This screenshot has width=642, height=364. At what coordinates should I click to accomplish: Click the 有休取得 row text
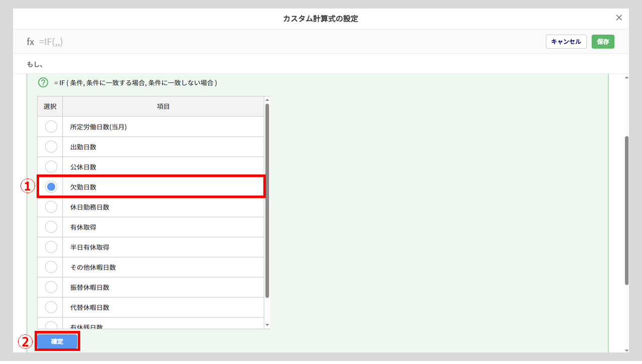[83, 227]
